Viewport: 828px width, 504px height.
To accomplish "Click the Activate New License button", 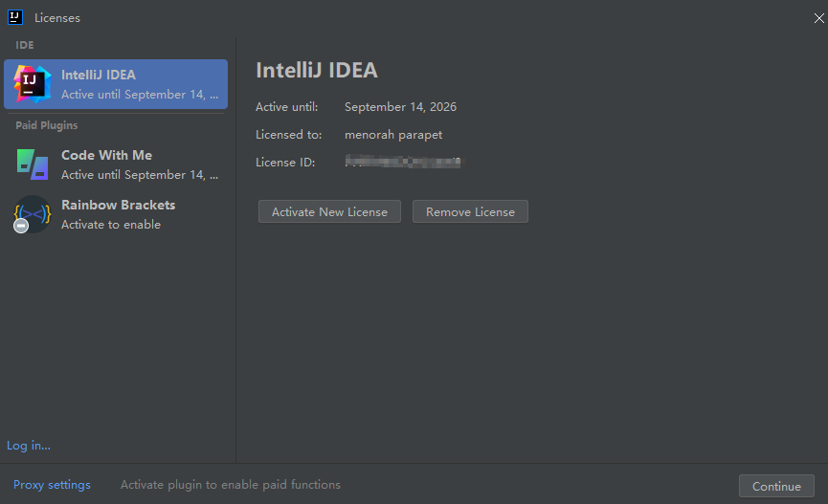I will (329, 211).
